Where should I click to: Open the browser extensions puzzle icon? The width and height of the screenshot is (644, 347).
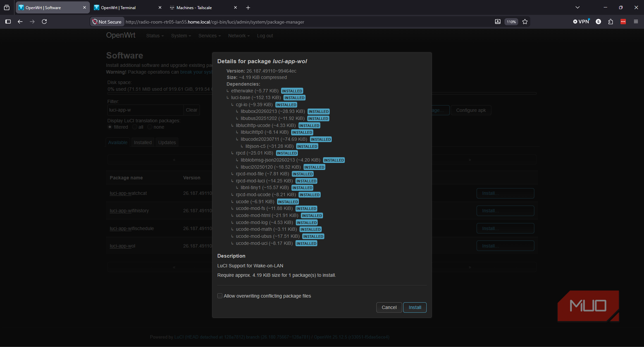pyautogui.click(x=611, y=21)
